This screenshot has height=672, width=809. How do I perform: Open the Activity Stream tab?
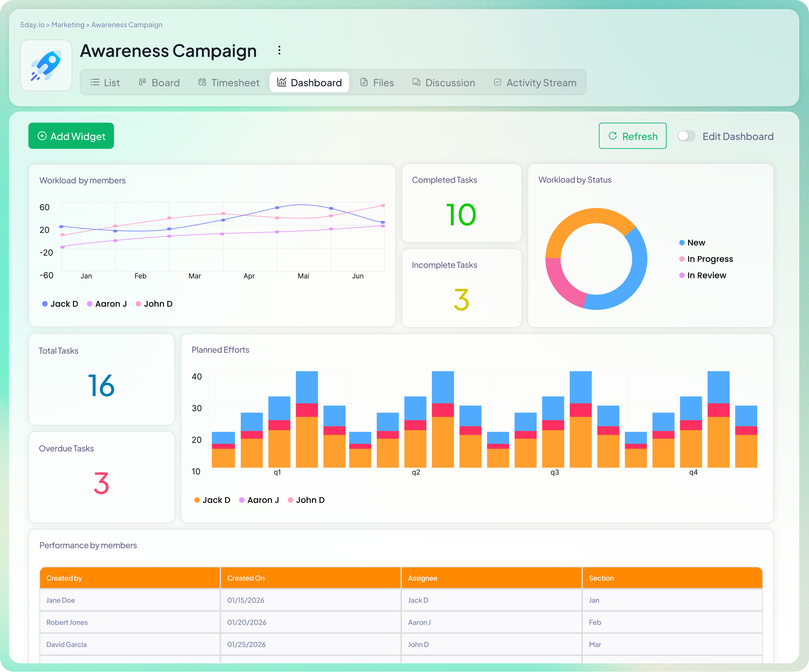coord(535,82)
